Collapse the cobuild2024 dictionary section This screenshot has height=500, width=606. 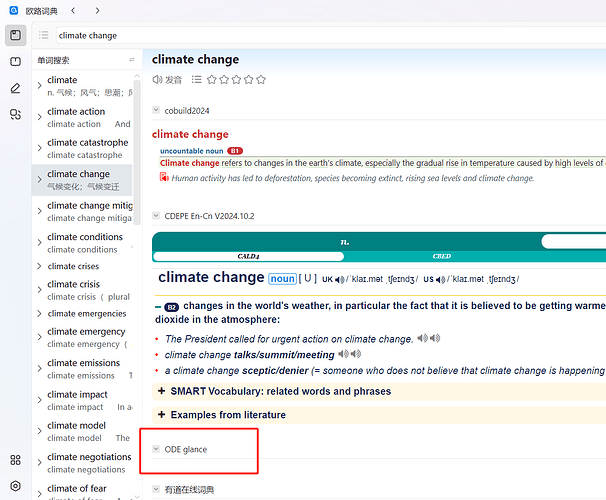coord(156,110)
